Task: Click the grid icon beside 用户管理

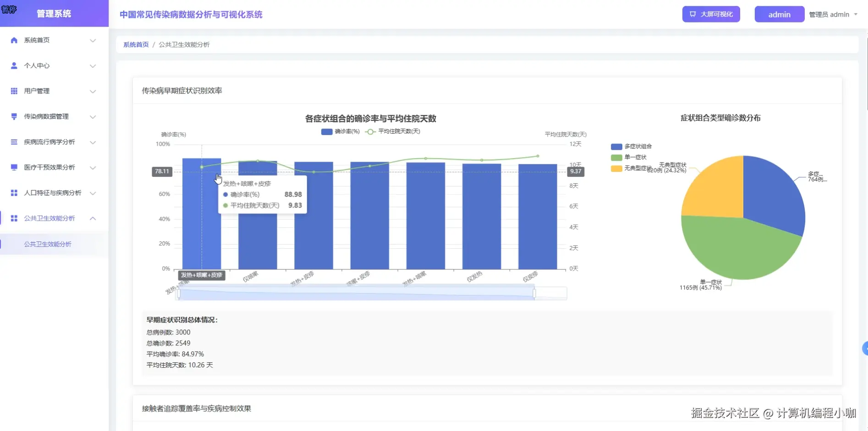Action: pos(14,91)
